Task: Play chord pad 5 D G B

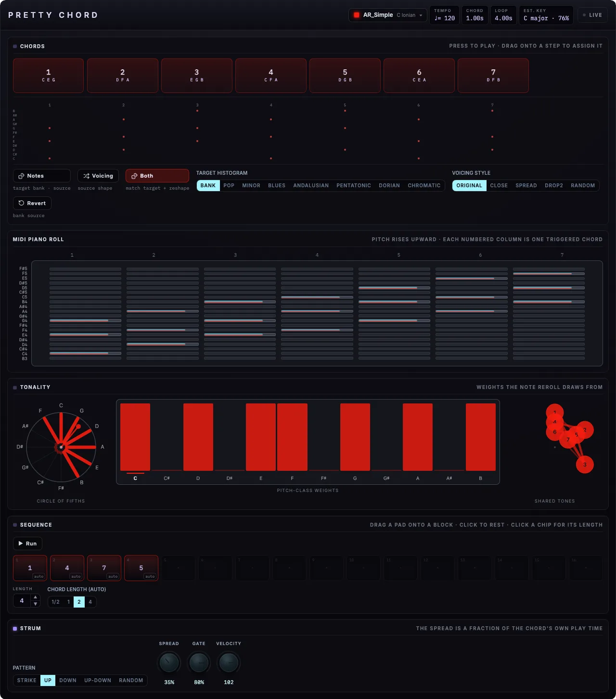Action: (345, 76)
